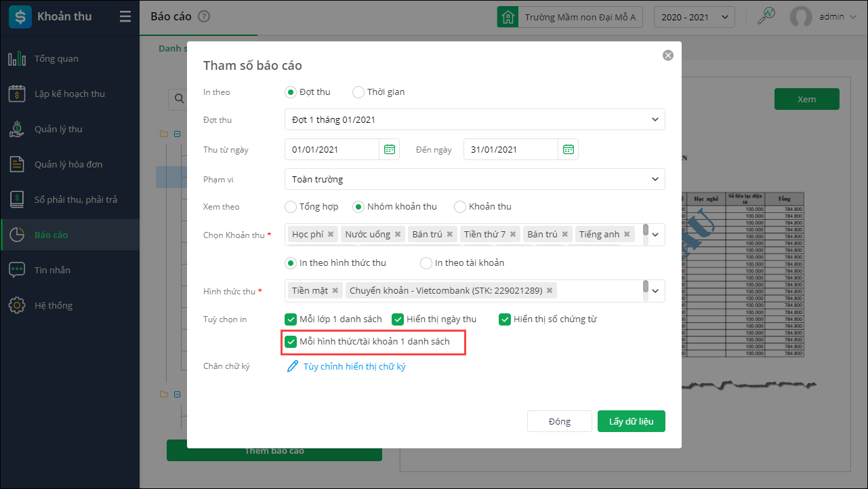Image resolution: width=868 pixels, height=489 pixels.
Task: Close the Tham số báo cáo dialog
Action: (x=668, y=56)
